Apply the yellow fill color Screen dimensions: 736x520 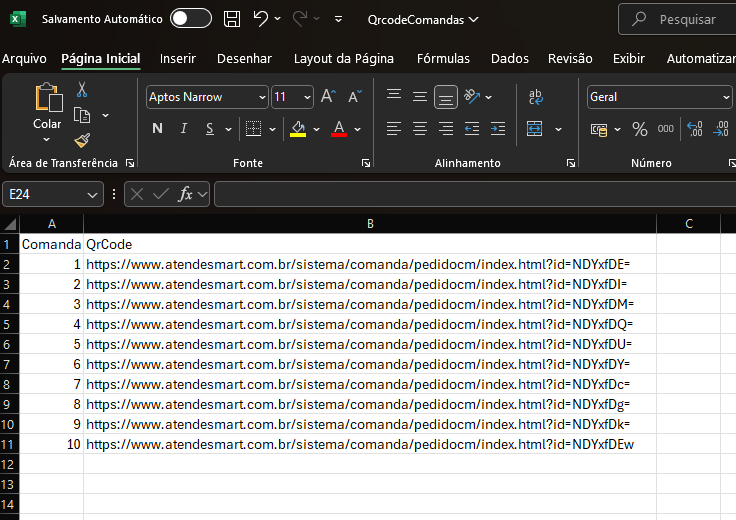tap(298, 129)
